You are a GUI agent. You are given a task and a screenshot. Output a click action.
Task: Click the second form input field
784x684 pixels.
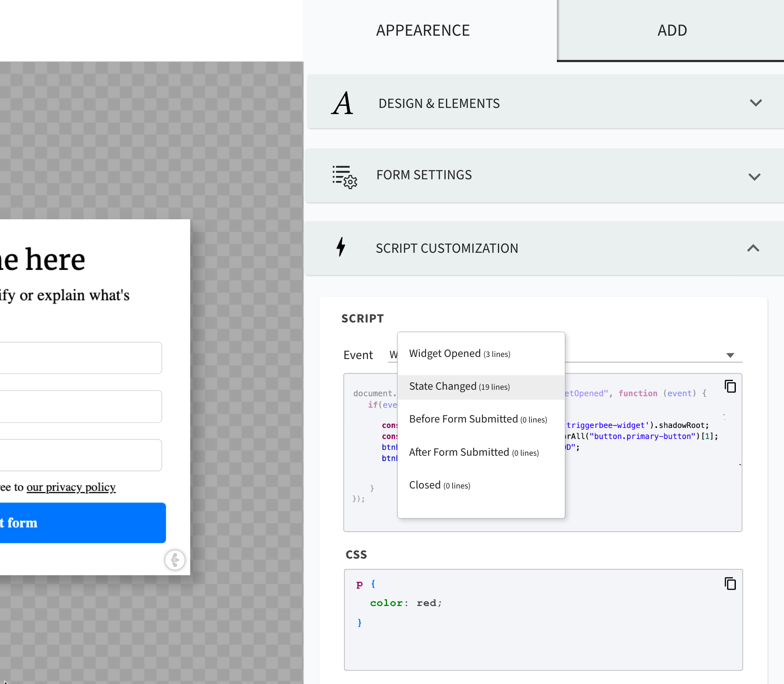click(x=81, y=406)
